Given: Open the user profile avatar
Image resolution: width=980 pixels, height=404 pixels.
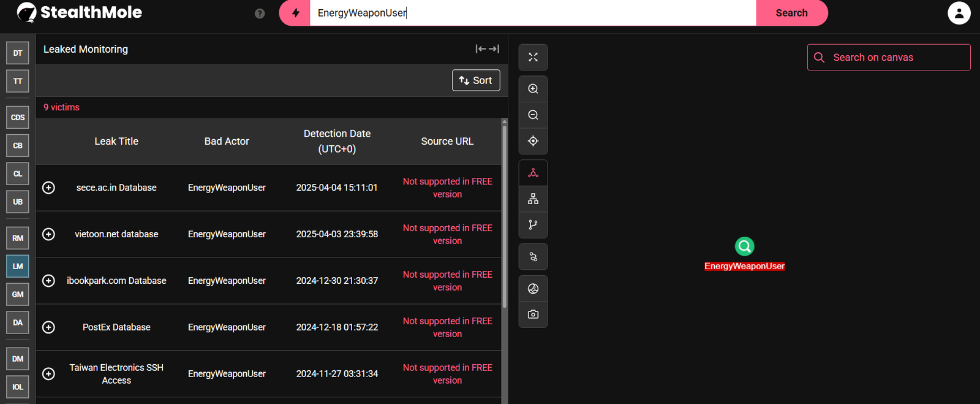Looking at the screenshot, I should point(959,13).
